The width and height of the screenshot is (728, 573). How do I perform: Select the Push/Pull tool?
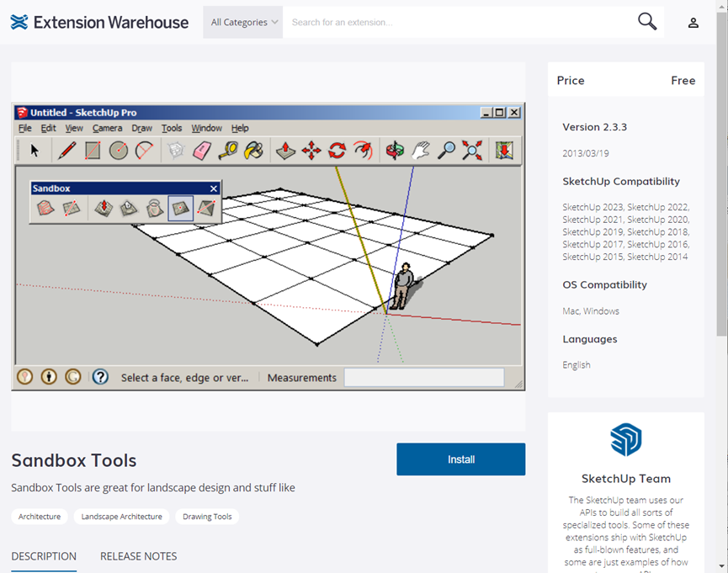[x=285, y=151]
